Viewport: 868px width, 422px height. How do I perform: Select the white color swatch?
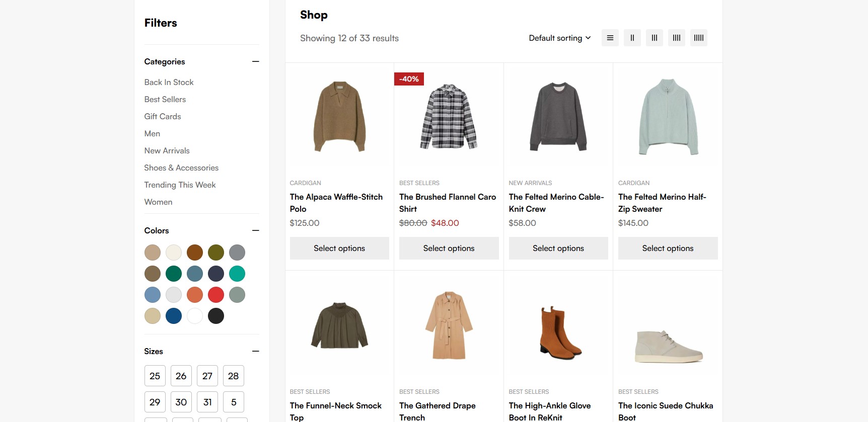pyautogui.click(x=195, y=316)
